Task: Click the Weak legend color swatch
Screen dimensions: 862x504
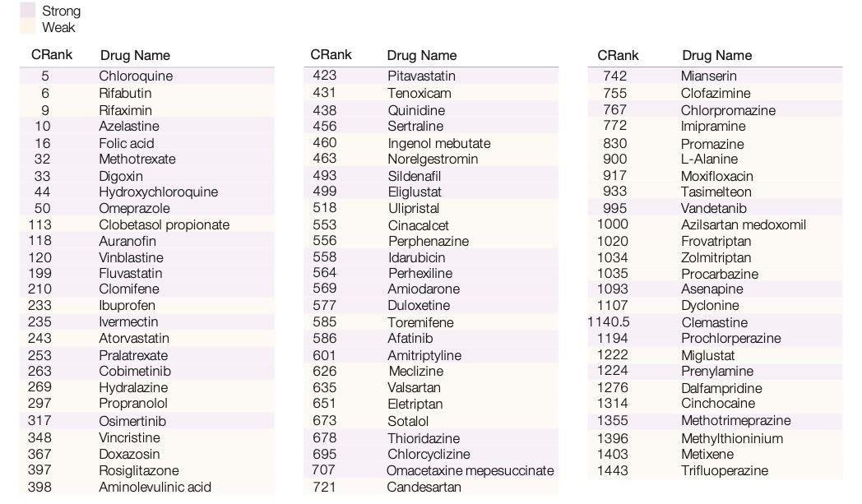Action: coord(27,27)
